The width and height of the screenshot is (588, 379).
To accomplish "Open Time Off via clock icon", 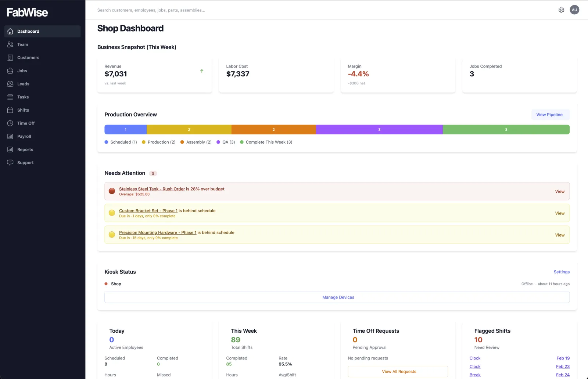I will pos(10,123).
